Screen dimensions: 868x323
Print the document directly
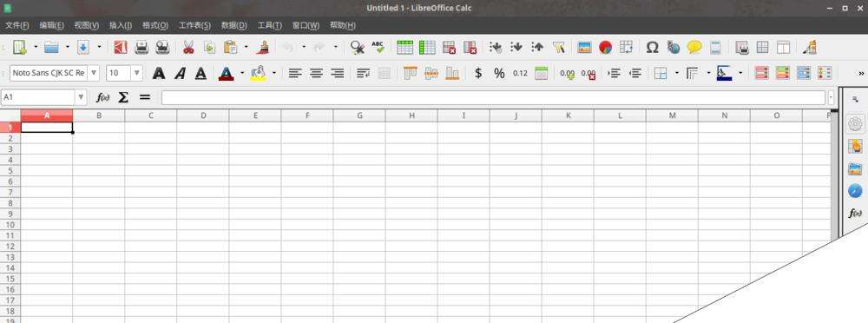tap(141, 48)
